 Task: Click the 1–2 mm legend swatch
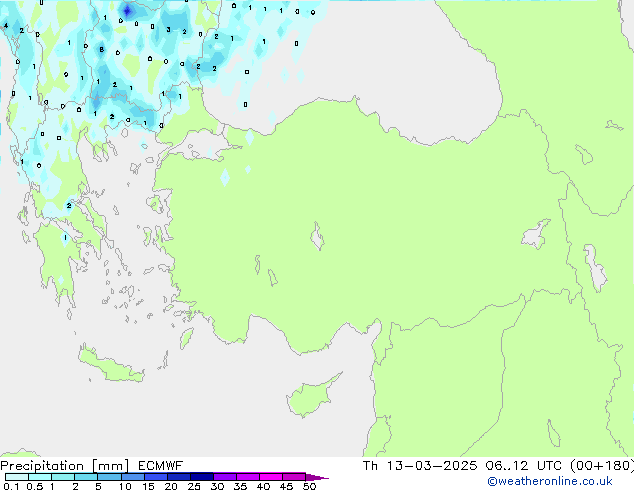63,477
